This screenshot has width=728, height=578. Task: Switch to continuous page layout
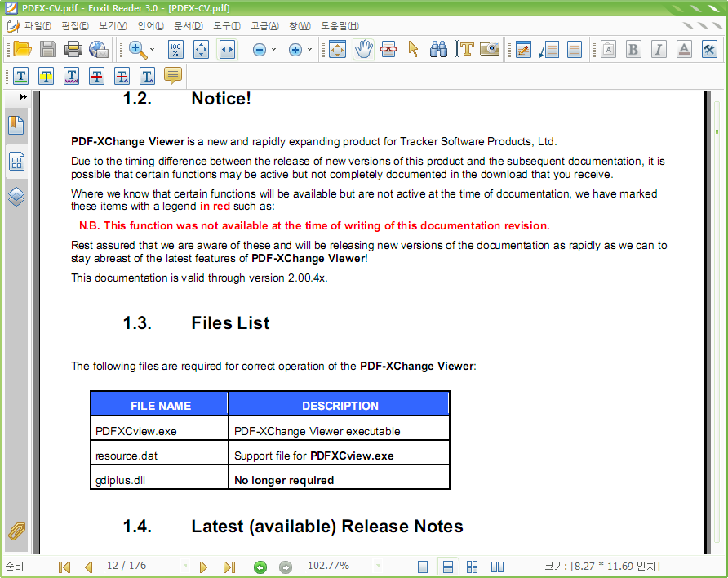click(448, 567)
